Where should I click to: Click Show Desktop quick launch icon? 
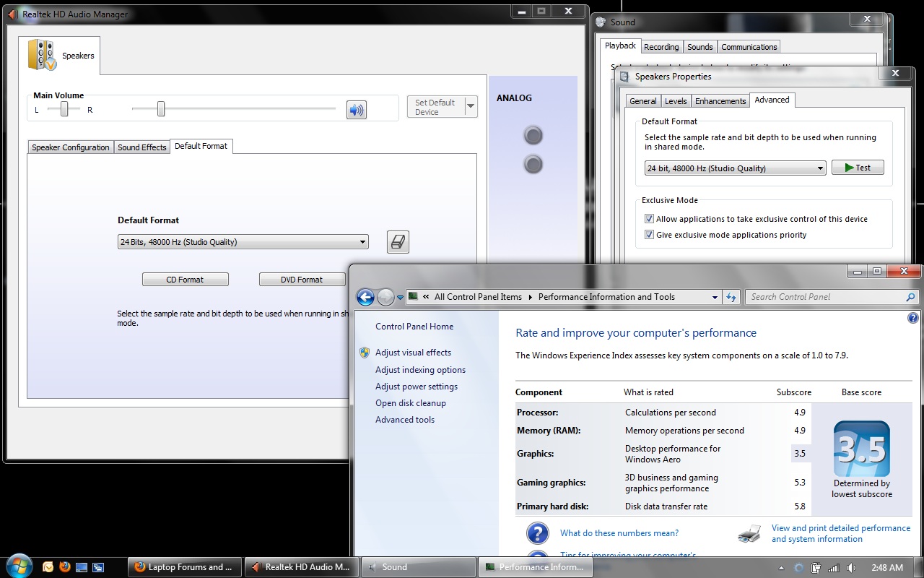coord(82,567)
